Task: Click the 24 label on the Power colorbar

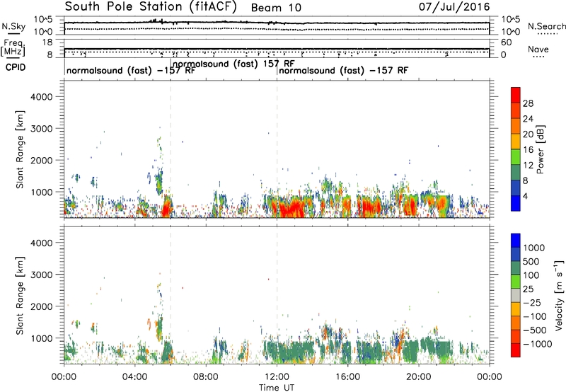Action: (528, 119)
